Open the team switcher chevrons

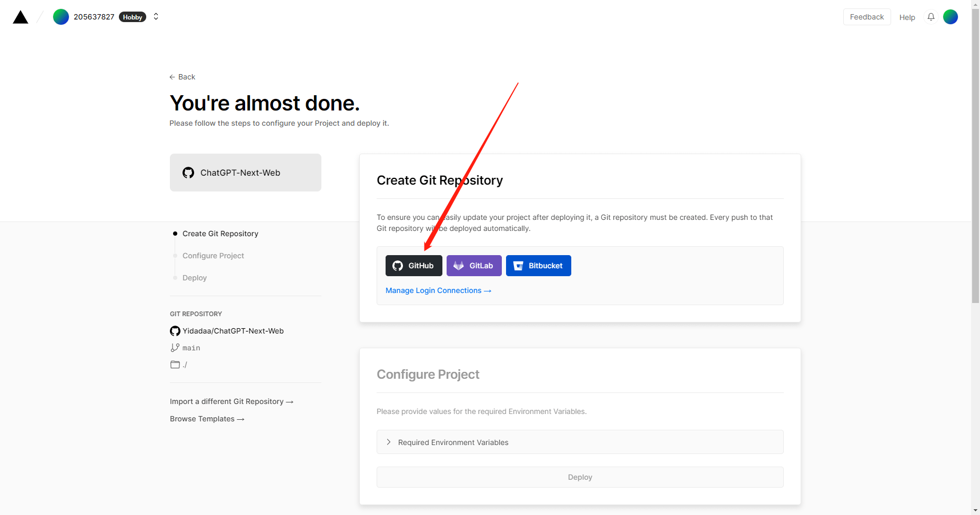coord(156,17)
